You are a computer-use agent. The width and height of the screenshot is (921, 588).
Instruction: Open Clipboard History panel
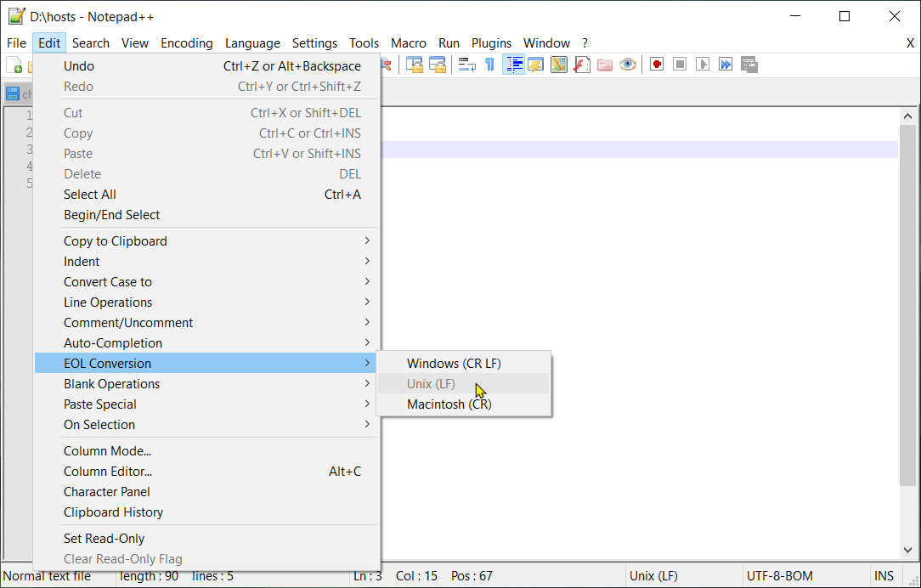pyautogui.click(x=206, y=512)
